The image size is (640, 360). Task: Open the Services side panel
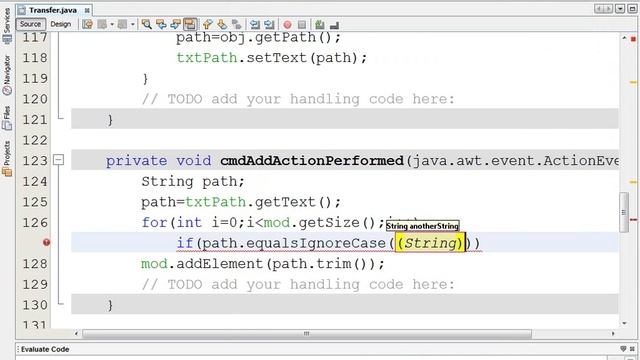click(x=7, y=25)
